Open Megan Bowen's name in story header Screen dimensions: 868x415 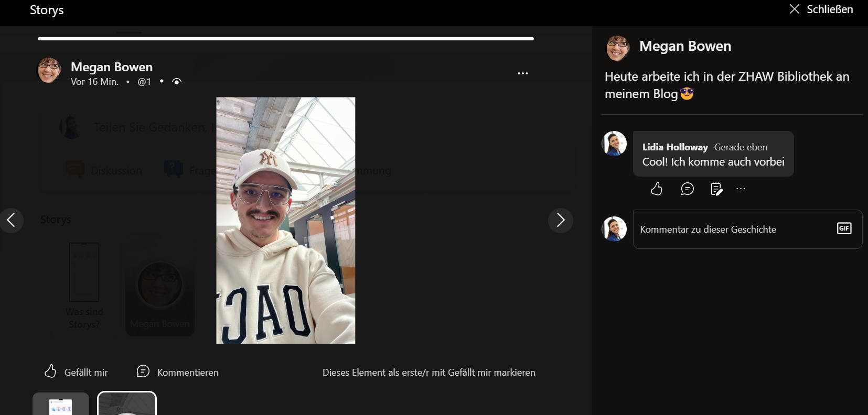pyautogui.click(x=112, y=67)
